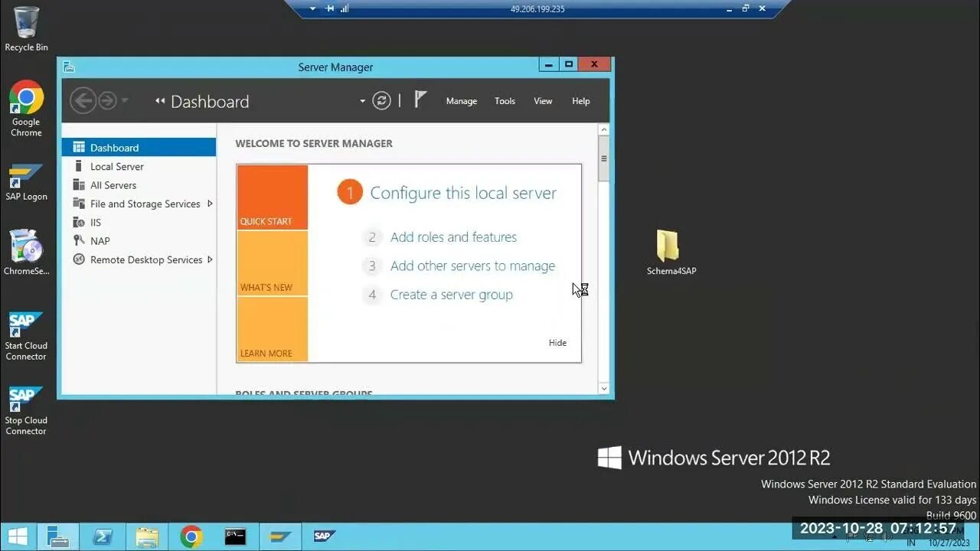
Task: Switch to the LEARN MORE tile
Action: pos(273,328)
